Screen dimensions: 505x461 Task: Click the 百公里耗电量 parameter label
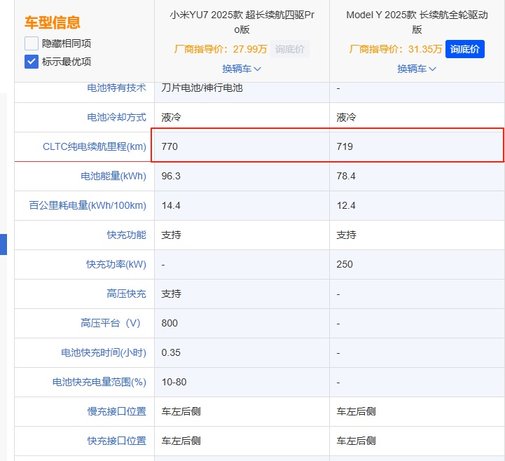click(x=88, y=205)
